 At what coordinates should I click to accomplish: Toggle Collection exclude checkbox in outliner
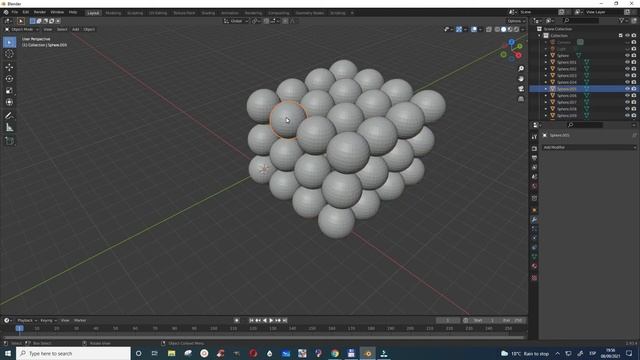point(621,36)
